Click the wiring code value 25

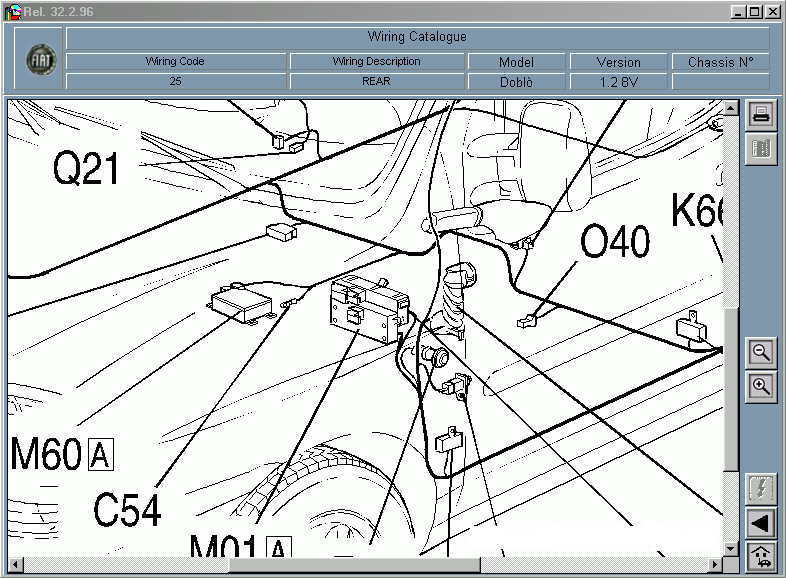(175, 81)
